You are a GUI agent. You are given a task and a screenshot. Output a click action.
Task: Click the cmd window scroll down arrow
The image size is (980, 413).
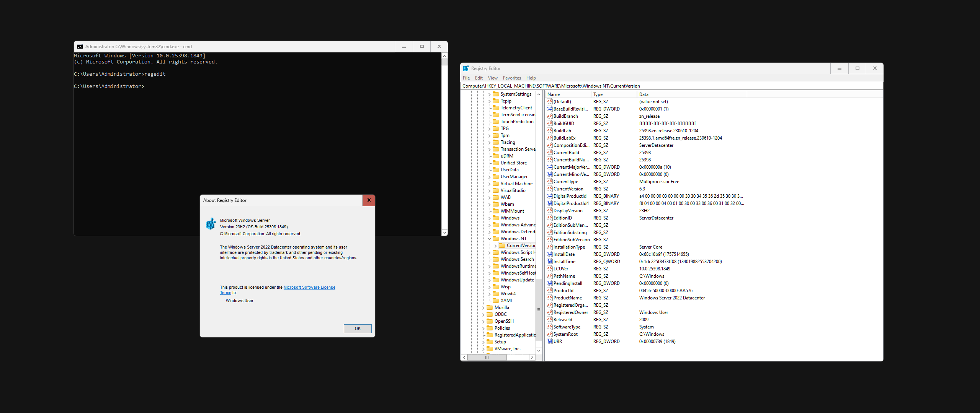point(444,233)
